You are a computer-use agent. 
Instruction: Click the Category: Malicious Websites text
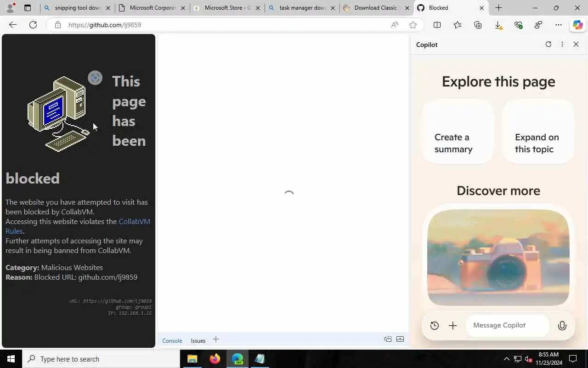click(x=54, y=267)
